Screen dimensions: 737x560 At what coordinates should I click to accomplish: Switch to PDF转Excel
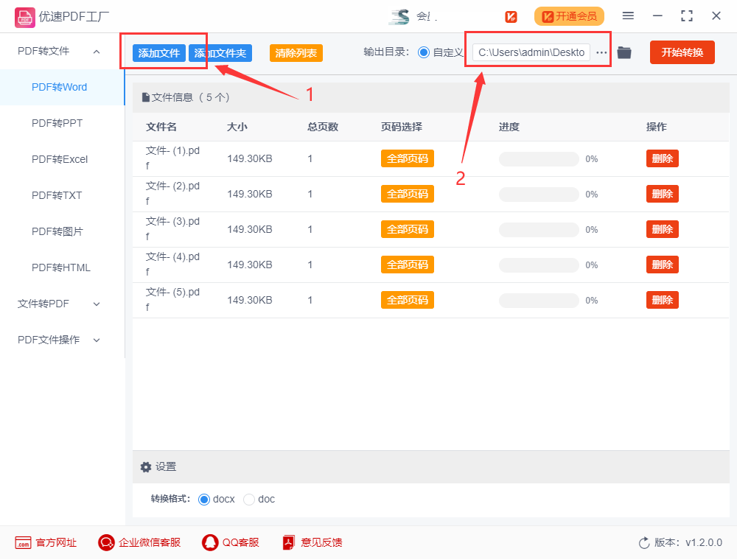click(60, 160)
